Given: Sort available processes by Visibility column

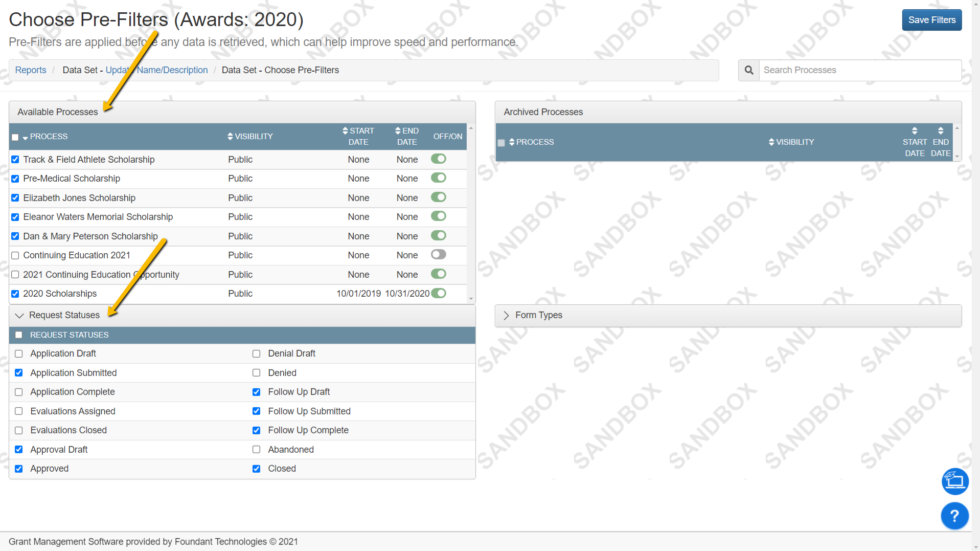Looking at the screenshot, I should (x=250, y=137).
